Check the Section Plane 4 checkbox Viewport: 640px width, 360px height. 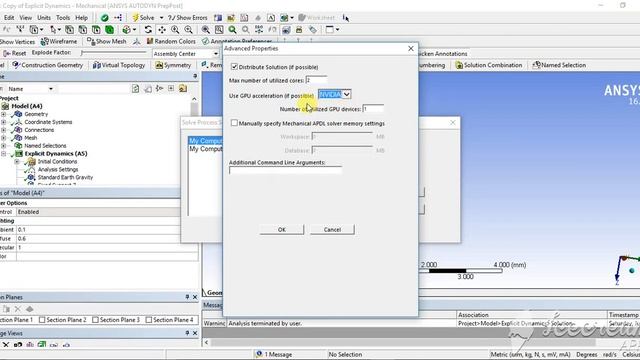point(149,320)
